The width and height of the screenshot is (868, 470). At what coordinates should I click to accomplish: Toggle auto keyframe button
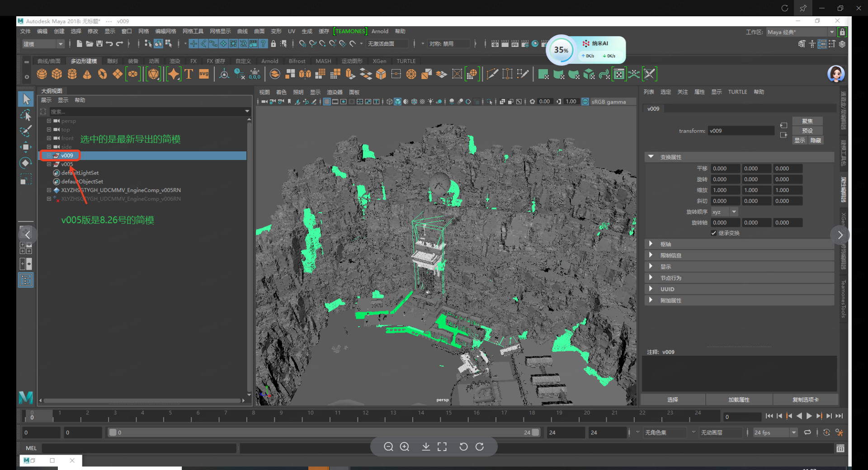coord(826,432)
